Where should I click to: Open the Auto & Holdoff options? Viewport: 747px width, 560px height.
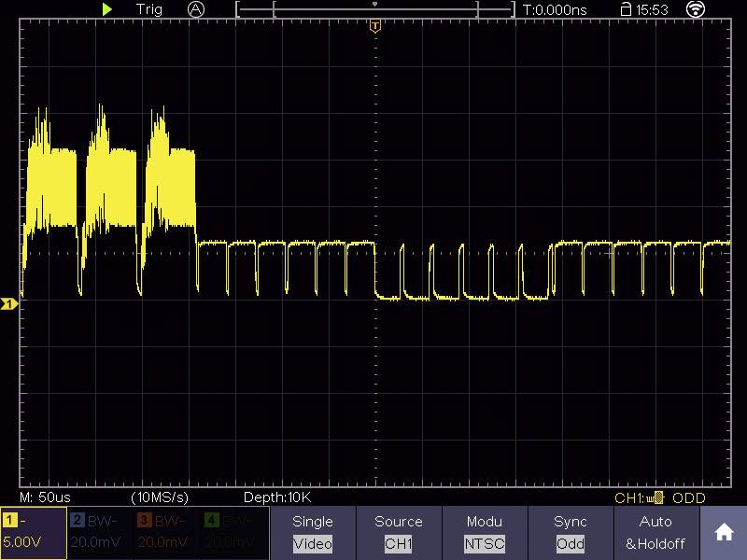click(x=655, y=532)
